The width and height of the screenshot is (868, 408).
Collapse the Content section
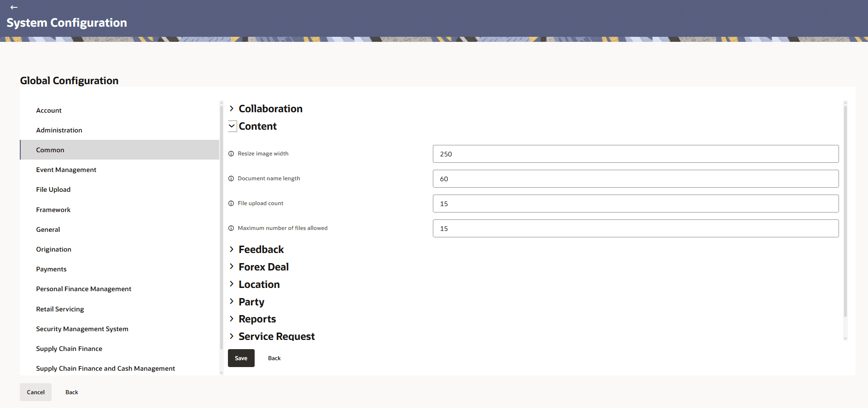pos(232,126)
